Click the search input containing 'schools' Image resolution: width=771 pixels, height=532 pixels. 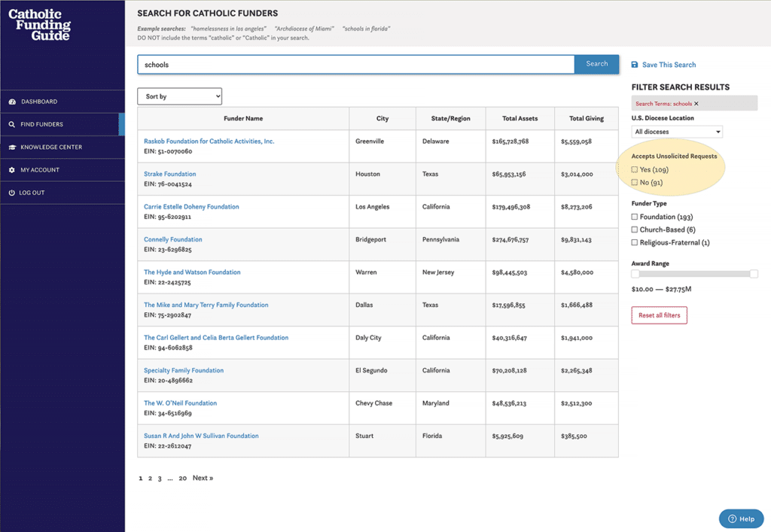pos(355,65)
